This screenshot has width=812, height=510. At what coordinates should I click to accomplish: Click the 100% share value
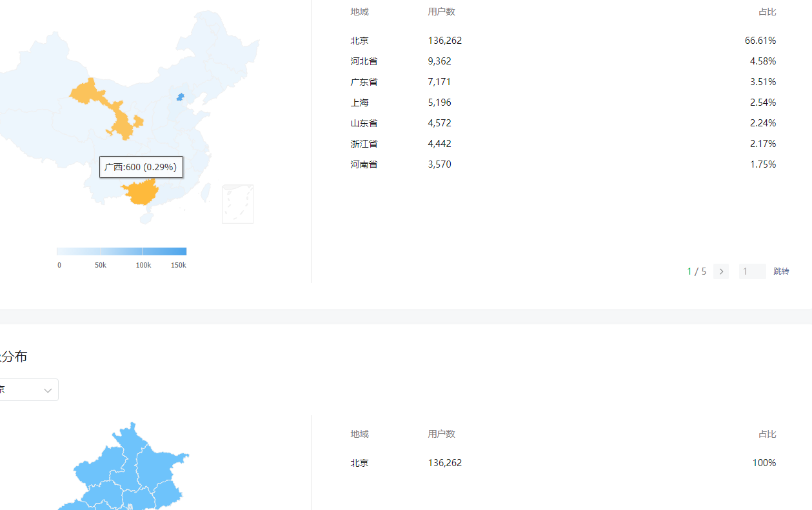click(764, 463)
